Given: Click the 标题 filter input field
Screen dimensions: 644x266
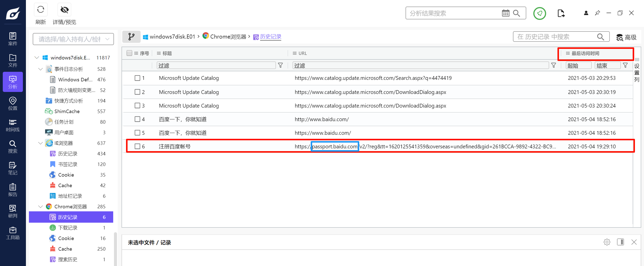Looking at the screenshot, I should (x=216, y=65).
